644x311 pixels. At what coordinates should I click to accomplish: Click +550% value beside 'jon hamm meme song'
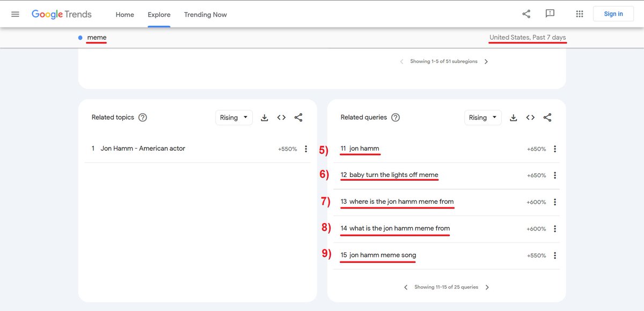(536, 256)
